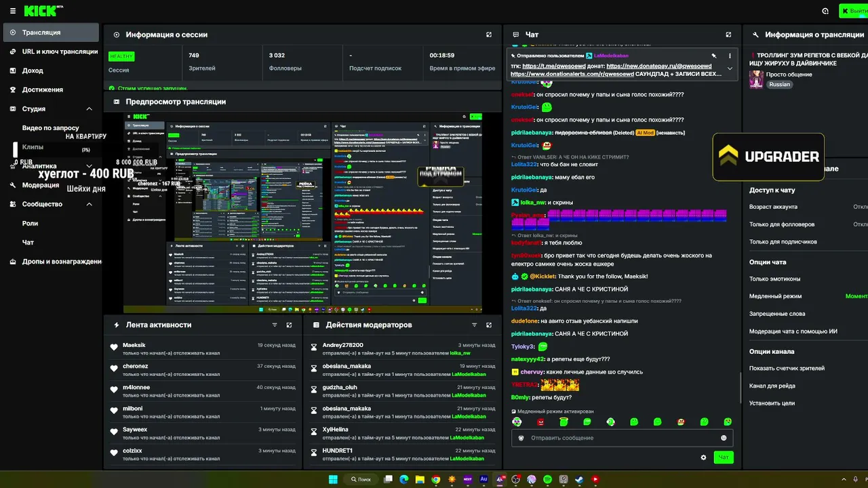Click the Windows taskbar search box

(x=361, y=479)
